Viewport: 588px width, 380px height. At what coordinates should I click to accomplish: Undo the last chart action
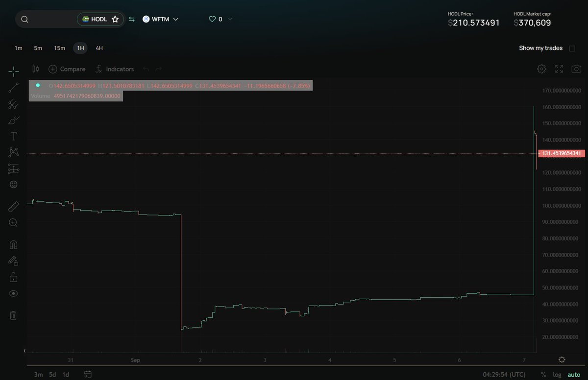click(x=146, y=69)
